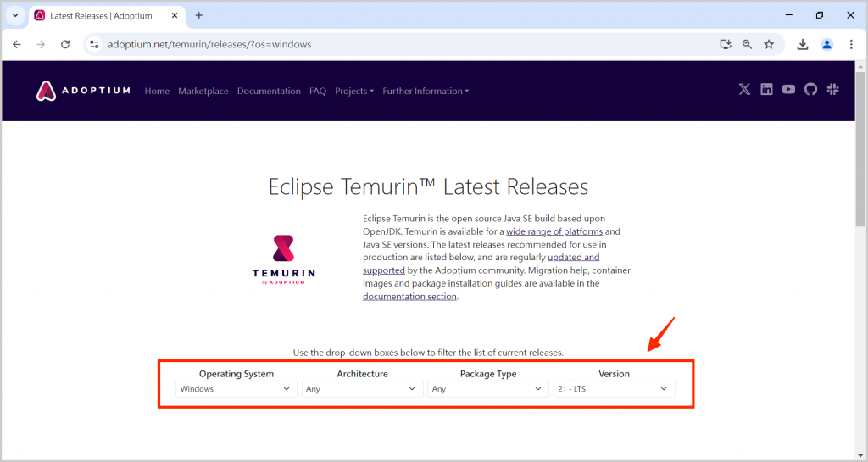This screenshot has width=868, height=462.
Task: Expand the Further Information menu
Action: coord(426,91)
